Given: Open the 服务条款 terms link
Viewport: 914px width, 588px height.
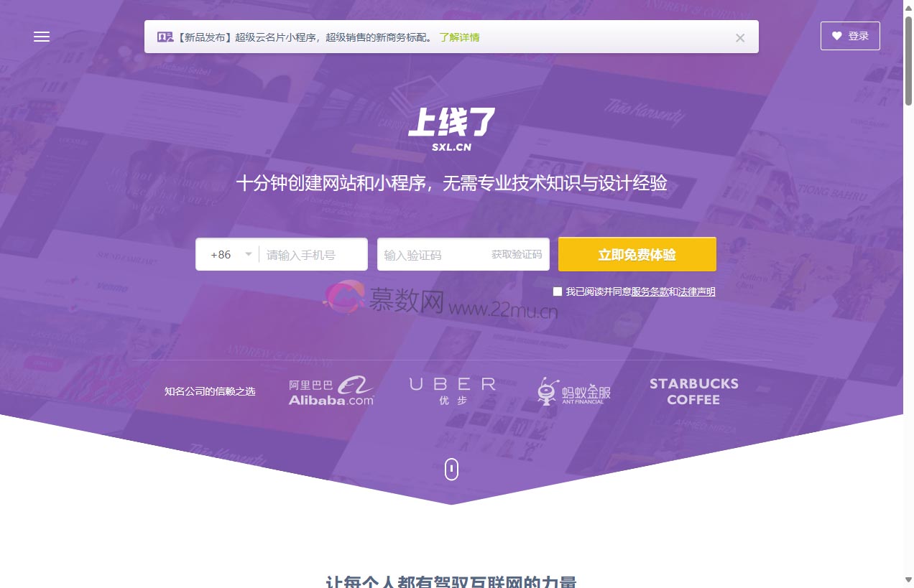Looking at the screenshot, I should click(x=652, y=292).
